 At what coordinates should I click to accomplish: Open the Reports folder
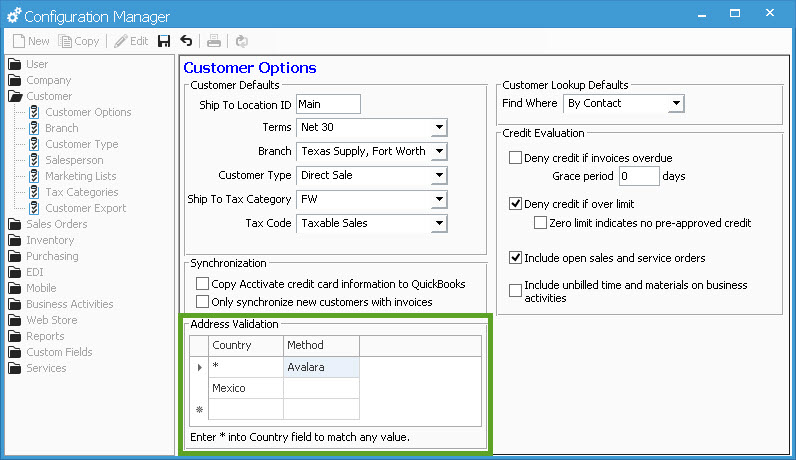pos(37,336)
